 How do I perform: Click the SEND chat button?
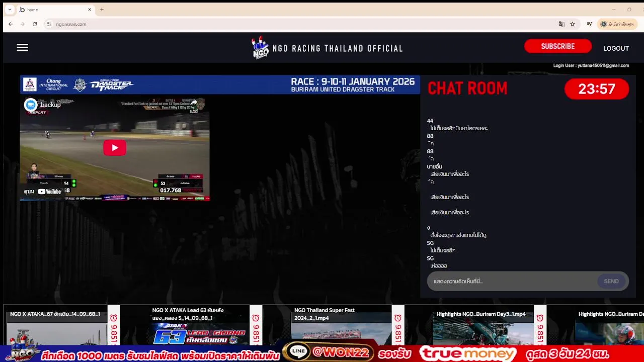pyautogui.click(x=611, y=281)
